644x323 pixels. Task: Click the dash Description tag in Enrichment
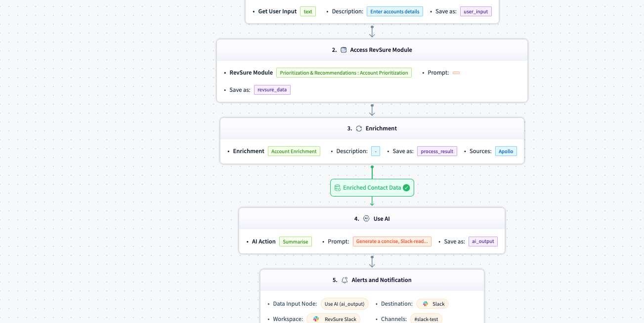point(376,151)
